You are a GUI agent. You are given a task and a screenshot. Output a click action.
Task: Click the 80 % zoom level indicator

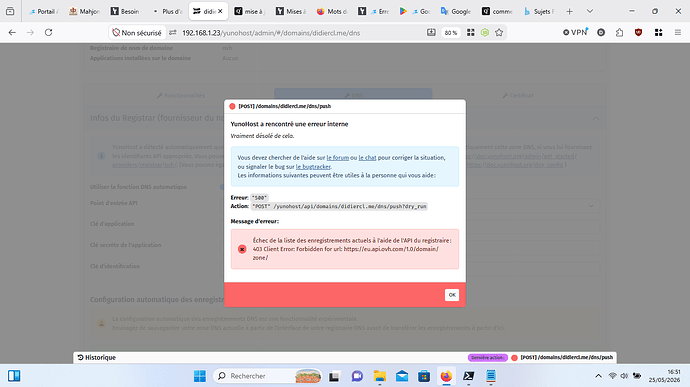[x=451, y=33]
